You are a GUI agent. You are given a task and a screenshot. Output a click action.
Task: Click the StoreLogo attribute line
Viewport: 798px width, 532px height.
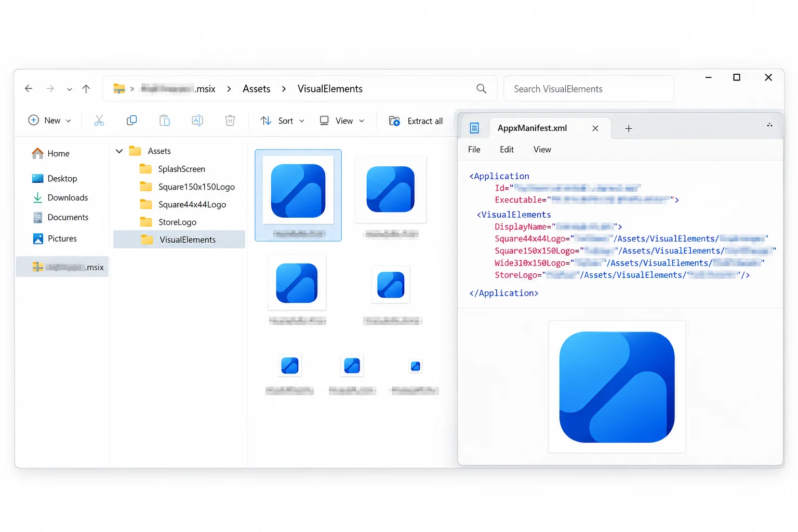(x=622, y=275)
